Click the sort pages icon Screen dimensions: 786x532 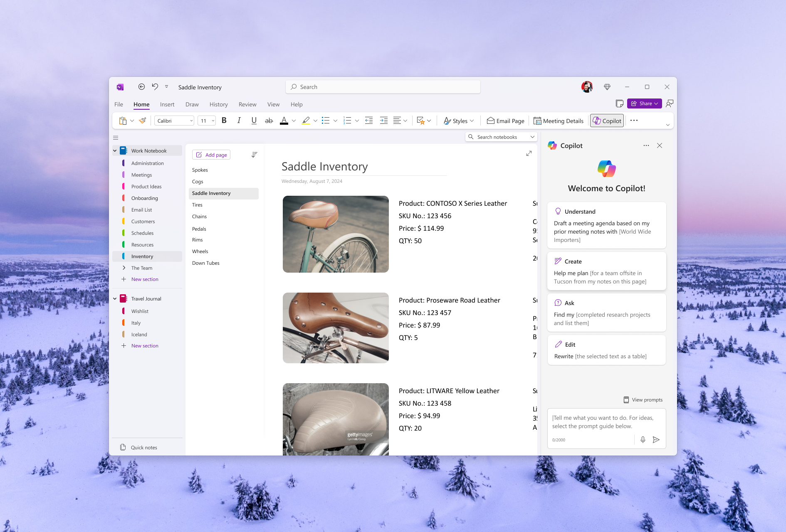254,154
